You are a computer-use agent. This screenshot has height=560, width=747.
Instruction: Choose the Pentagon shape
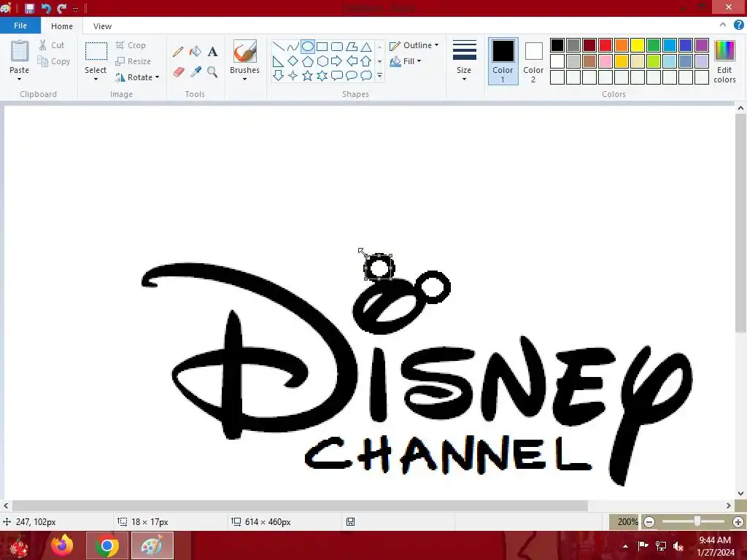click(x=308, y=61)
